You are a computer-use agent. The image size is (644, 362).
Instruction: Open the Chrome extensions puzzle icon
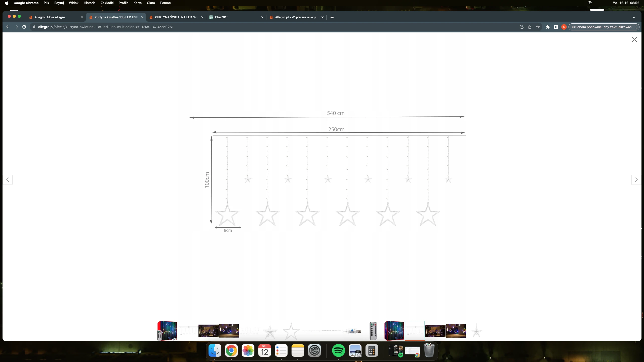tap(548, 27)
